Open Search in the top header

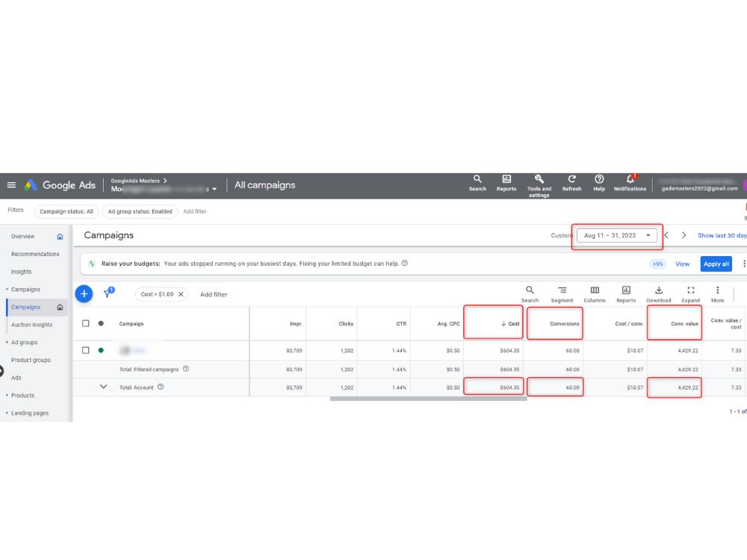click(477, 183)
